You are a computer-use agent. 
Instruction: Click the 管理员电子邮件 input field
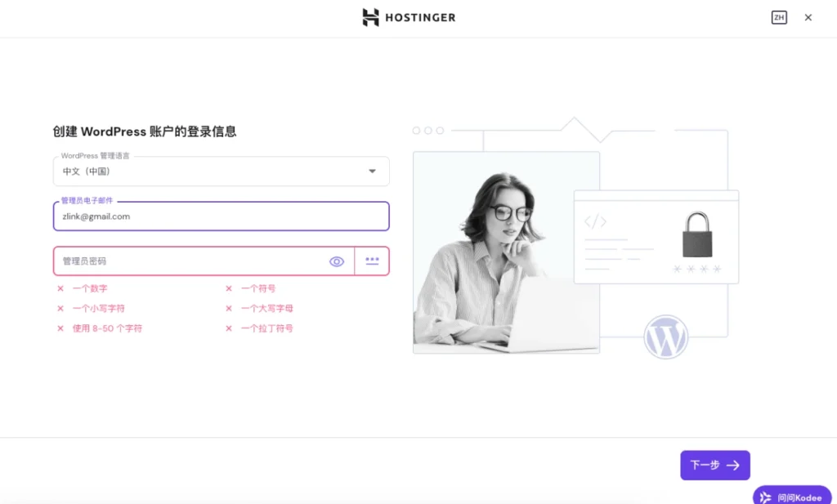221,216
